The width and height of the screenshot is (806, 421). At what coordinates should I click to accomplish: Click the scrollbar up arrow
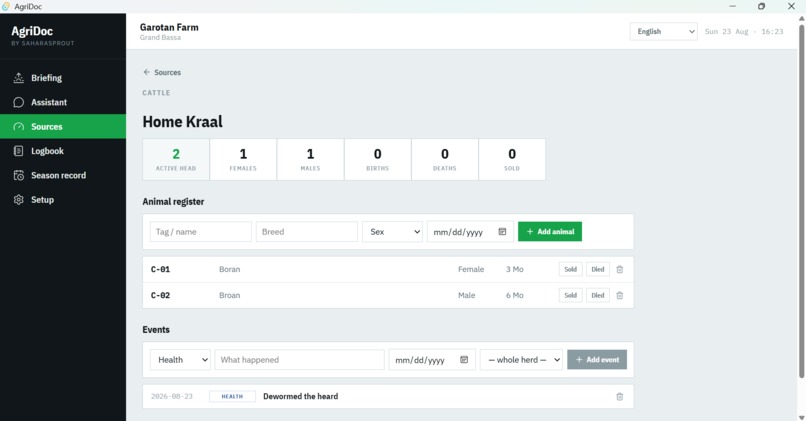click(x=801, y=19)
